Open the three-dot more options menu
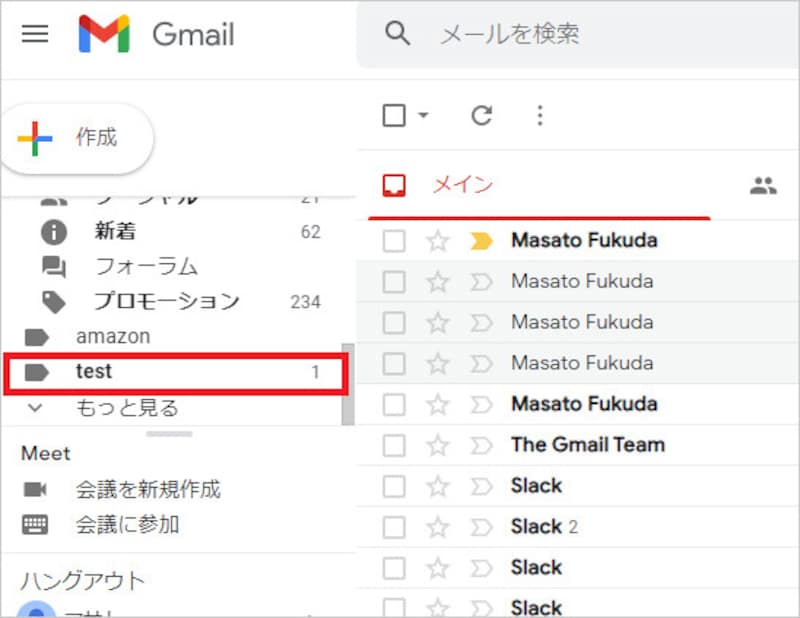800x618 pixels. point(540,115)
